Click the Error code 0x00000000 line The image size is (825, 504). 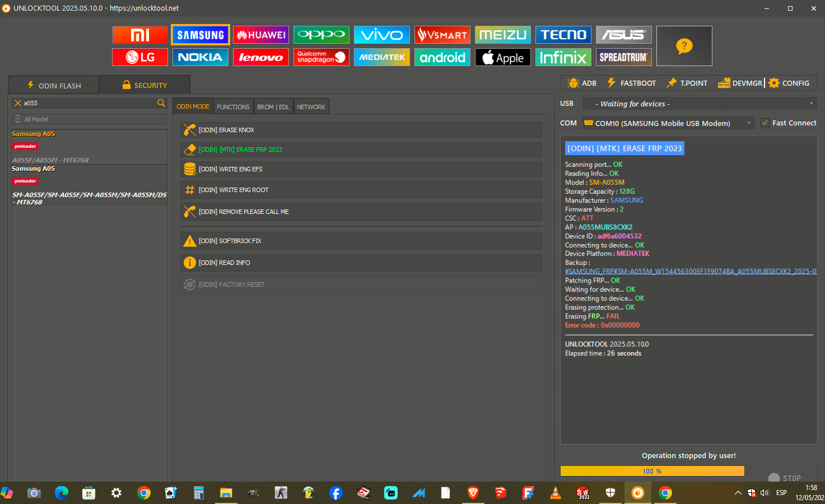click(x=602, y=325)
